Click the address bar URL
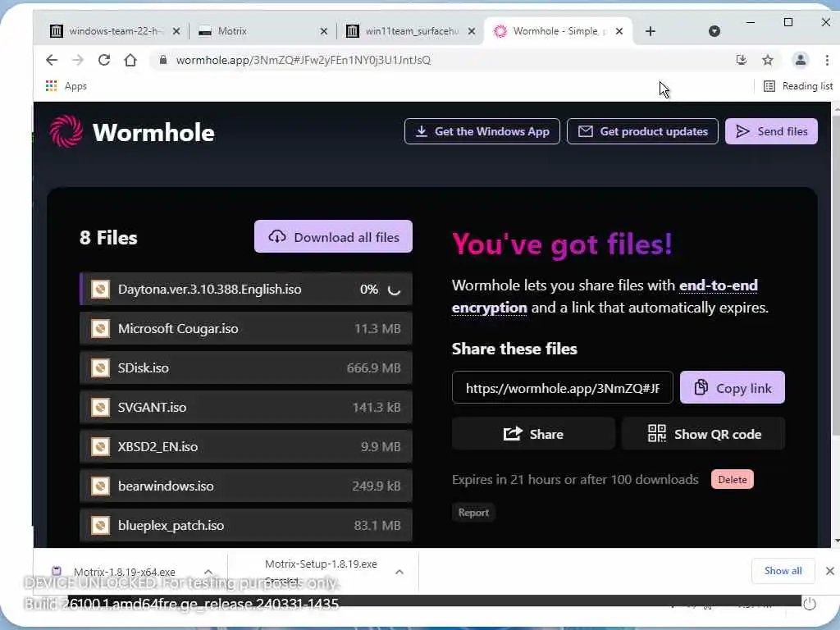This screenshot has width=840, height=630. (304, 60)
